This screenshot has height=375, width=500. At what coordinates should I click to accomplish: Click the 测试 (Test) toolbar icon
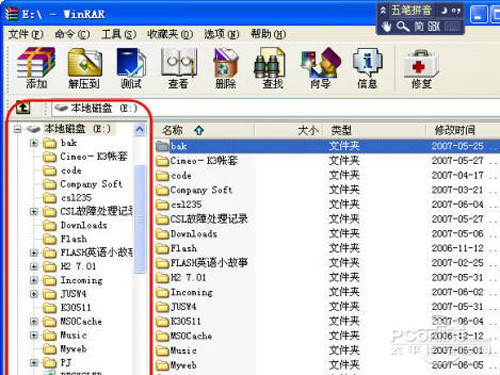click(131, 62)
